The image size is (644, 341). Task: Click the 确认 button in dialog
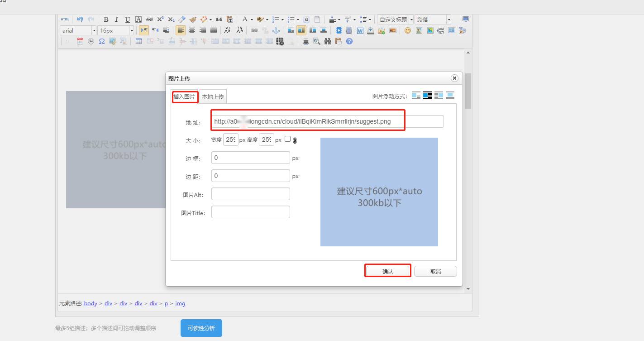point(388,271)
